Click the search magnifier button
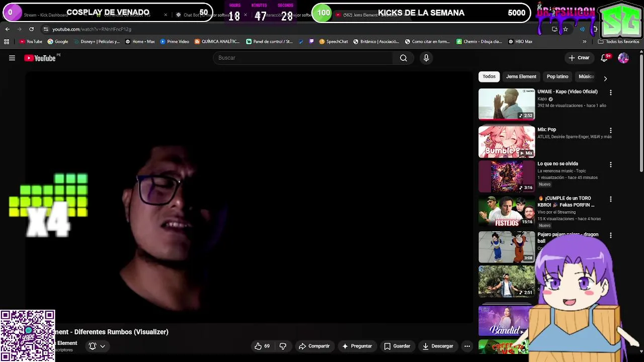 coord(404,58)
